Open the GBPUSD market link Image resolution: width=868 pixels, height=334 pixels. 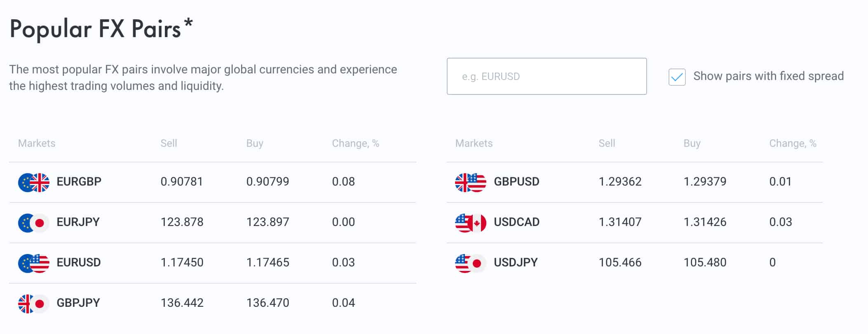coord(516,181)
